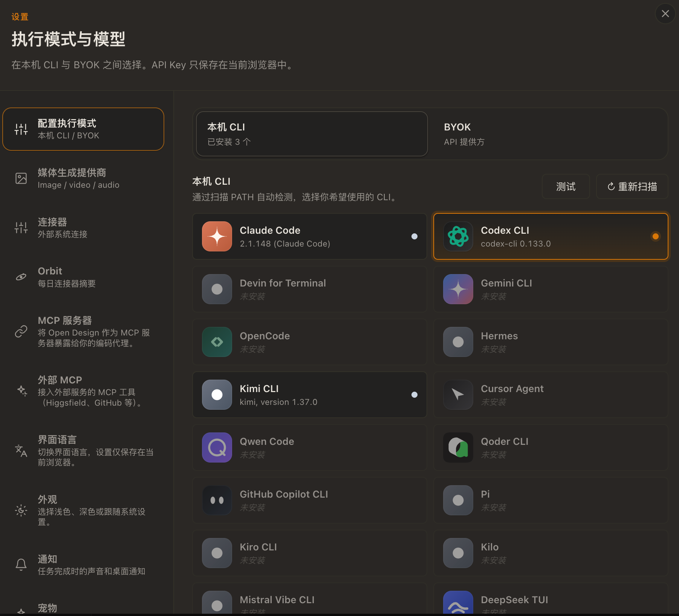Screen dimensions: 679x616
Task: Click the sliders icon beside 配置执行模式
Action: (x=21, y=129)
